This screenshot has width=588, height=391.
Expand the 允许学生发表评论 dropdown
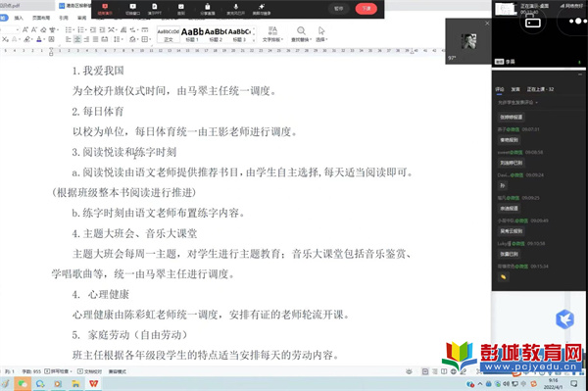tap(517, 102)
